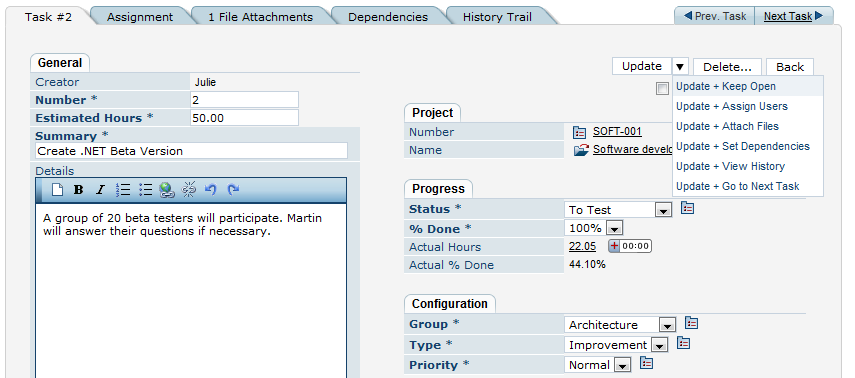Insert a numbered list in Details editor

click(x=123, y=189)
